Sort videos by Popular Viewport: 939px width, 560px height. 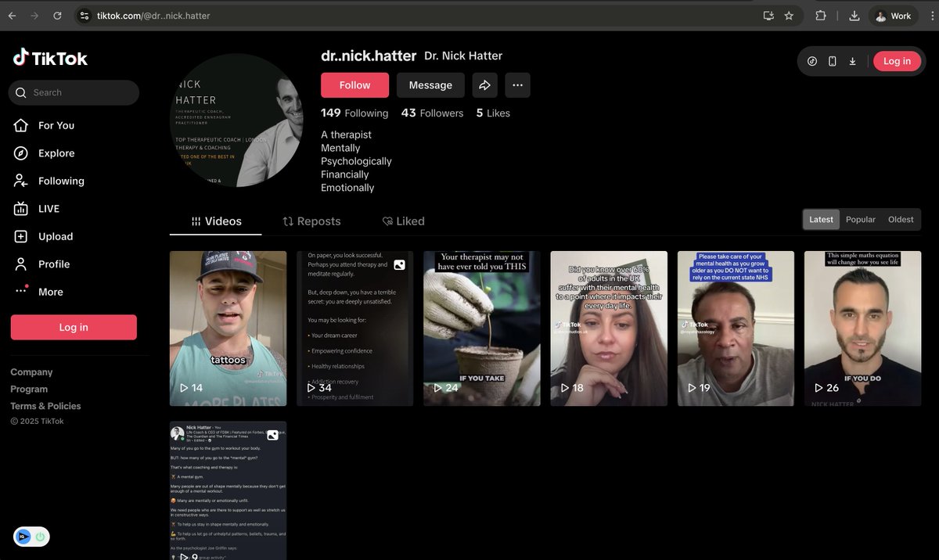[861, 220]
